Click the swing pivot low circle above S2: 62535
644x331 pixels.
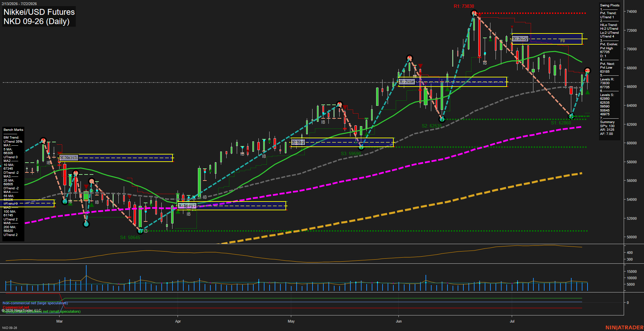tap(442, 119)
